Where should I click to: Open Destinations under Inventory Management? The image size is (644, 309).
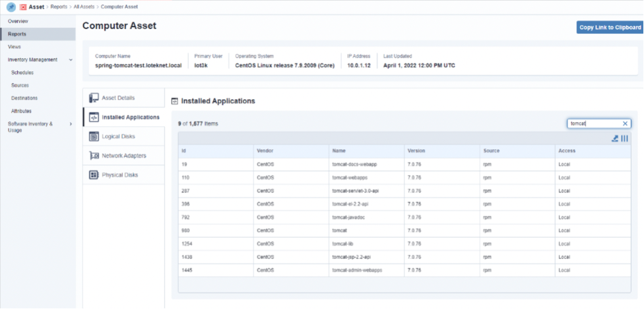click(38, 98)
